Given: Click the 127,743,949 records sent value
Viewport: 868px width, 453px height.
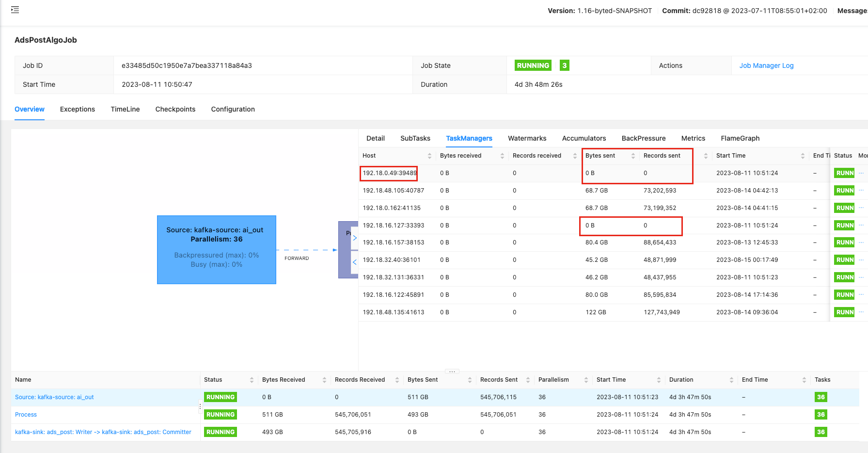Looking at the screenshot, I should pos(662,312).
